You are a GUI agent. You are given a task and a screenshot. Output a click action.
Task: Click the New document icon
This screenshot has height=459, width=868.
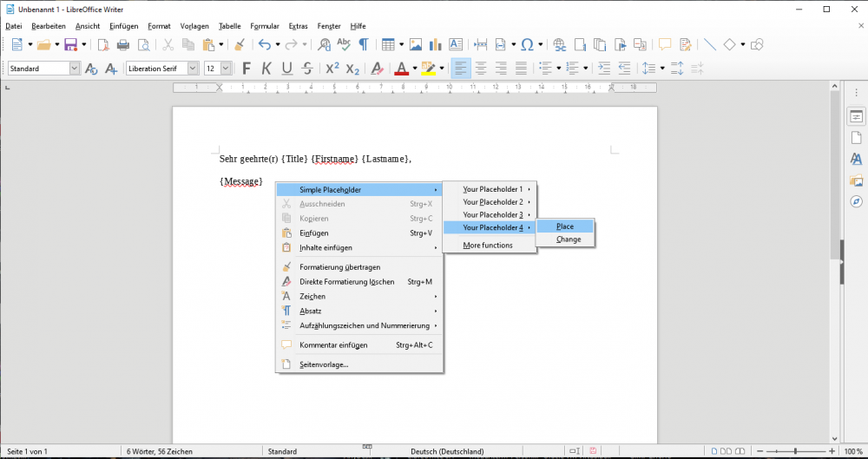tap(17, 45)
